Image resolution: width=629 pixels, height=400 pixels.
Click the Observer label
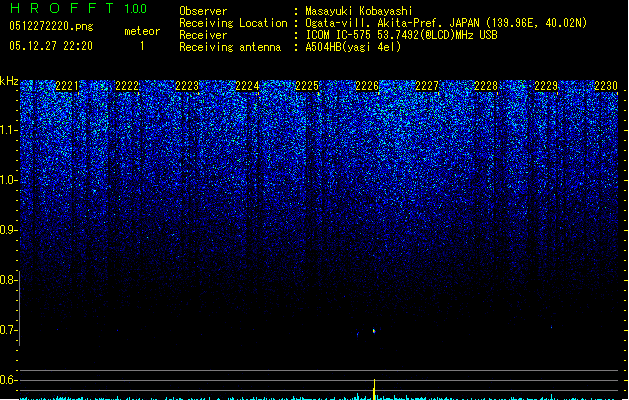(203, 11)
